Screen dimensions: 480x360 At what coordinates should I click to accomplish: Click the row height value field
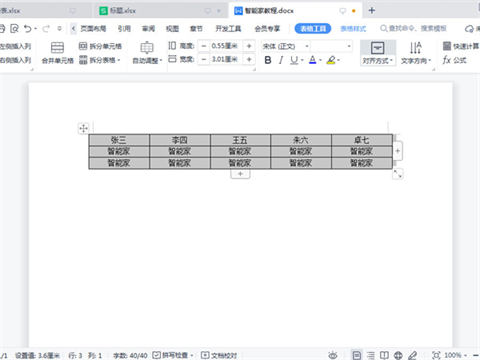point(226,46)
